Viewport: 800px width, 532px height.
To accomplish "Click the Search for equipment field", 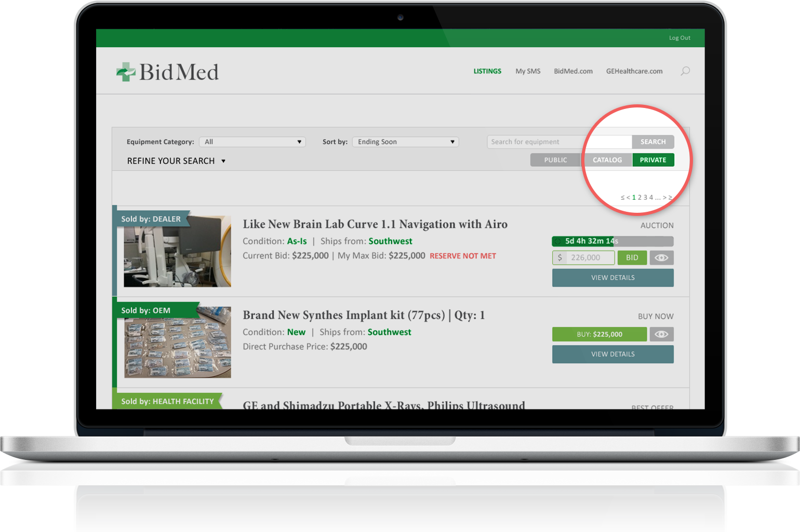I will click(x=559, y=142).
